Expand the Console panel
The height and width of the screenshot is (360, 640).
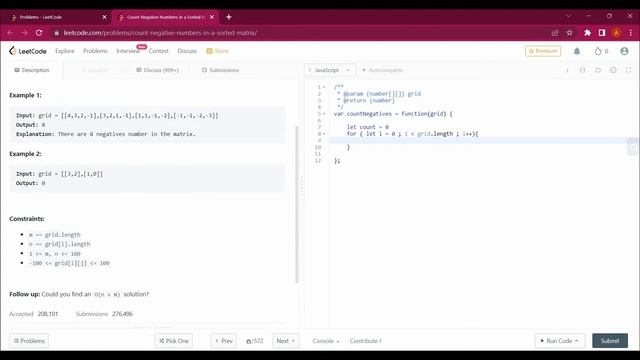(x=326, y=341)
